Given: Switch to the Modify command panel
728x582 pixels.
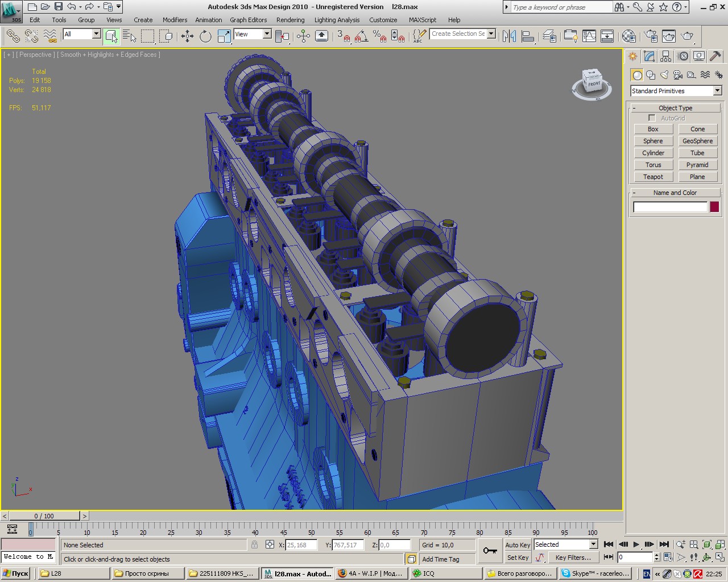Looking at the screenshot, I should pyautogui.click(x=650, y=56).
